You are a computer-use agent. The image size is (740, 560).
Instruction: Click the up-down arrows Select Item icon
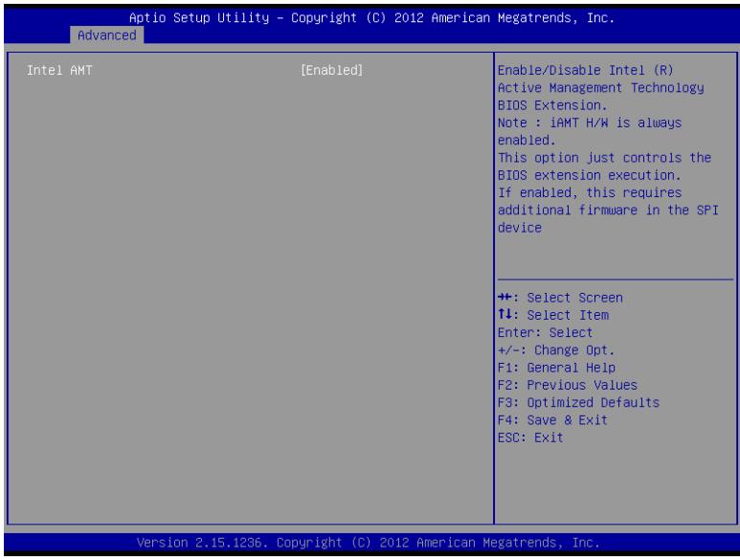(505, 314)
